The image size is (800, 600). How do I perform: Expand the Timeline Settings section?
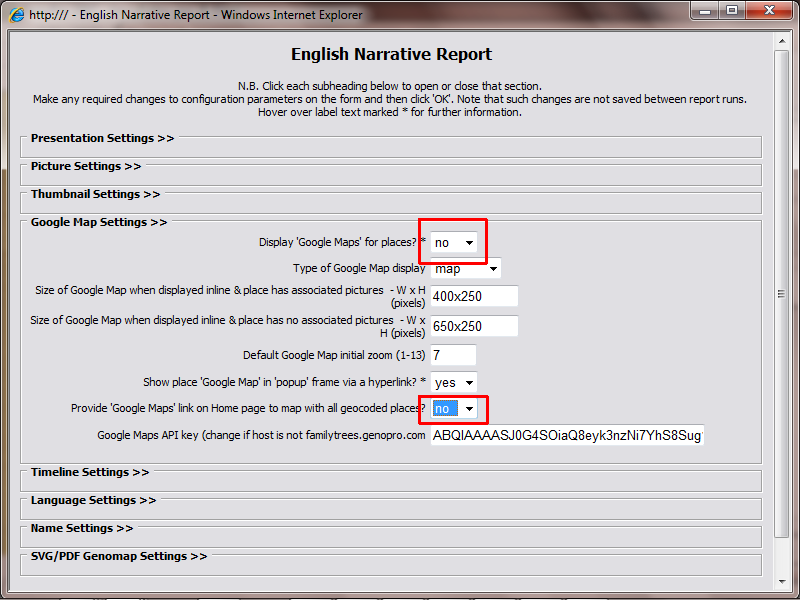(x=90, y=472)
